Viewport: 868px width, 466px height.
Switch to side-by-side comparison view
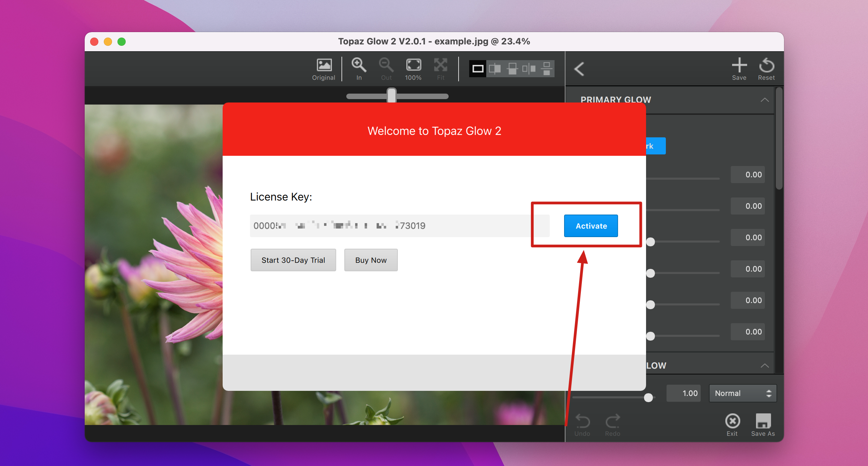click(x=529, y=69)
